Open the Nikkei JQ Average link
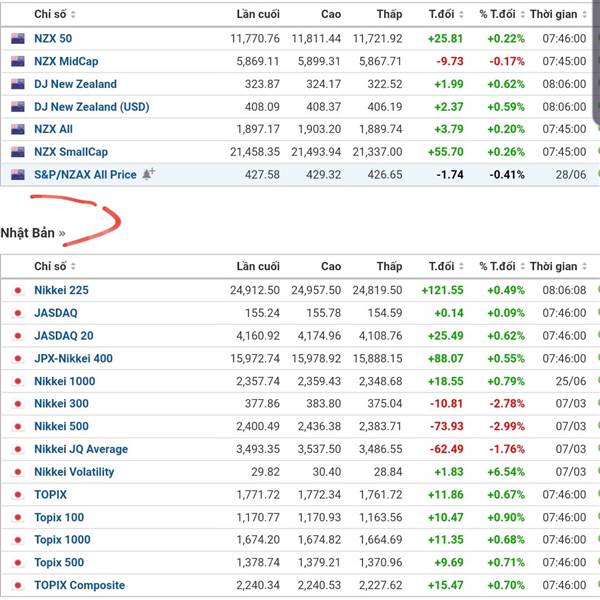 pyautogui.click(x=81, y=449)
